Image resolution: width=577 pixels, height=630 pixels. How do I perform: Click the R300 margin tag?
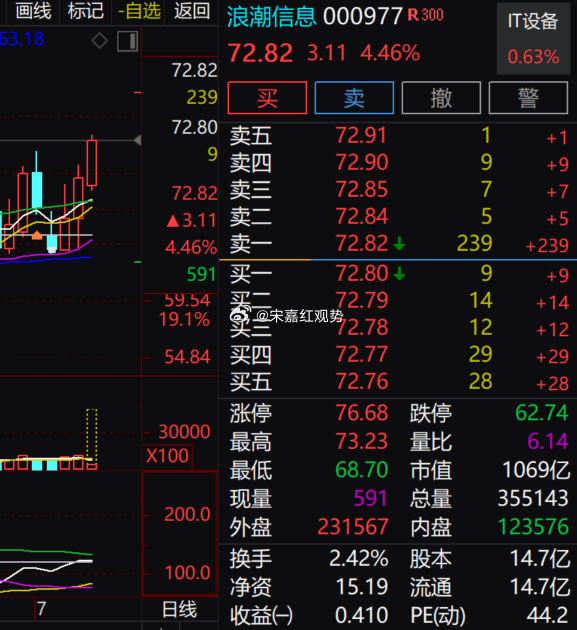pyautogui.click(x=425, y=15)
